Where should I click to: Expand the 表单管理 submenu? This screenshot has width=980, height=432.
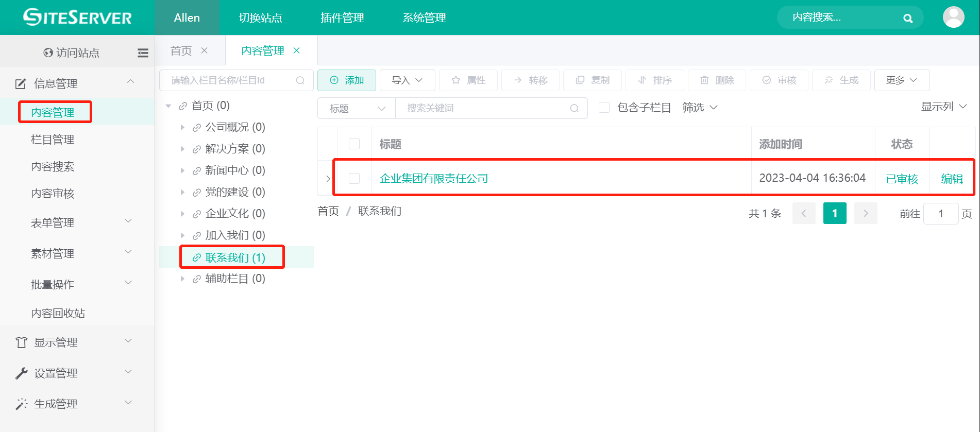point(129,221)
